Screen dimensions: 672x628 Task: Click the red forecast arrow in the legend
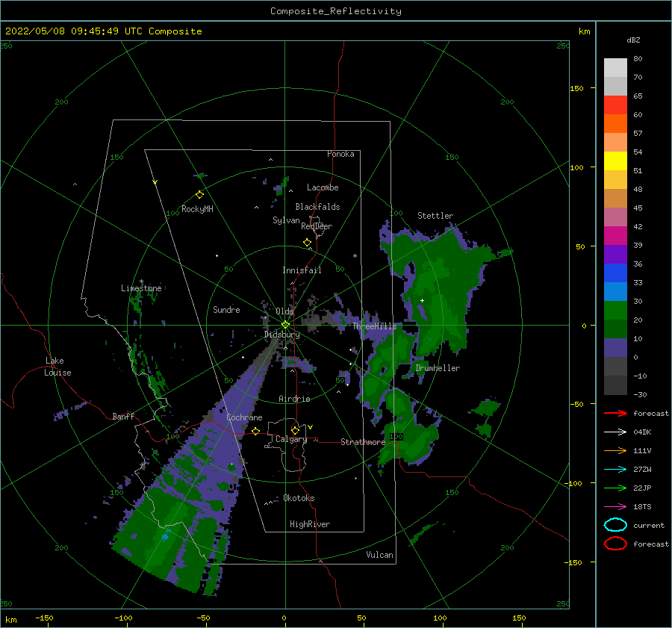coord(615,413)
